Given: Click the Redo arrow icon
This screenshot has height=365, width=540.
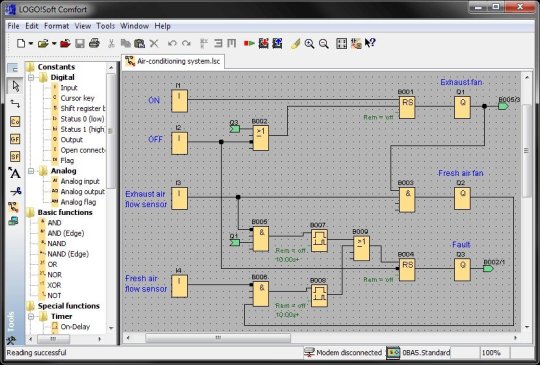Looking at the screenshot, I should (x=186, y=43).
